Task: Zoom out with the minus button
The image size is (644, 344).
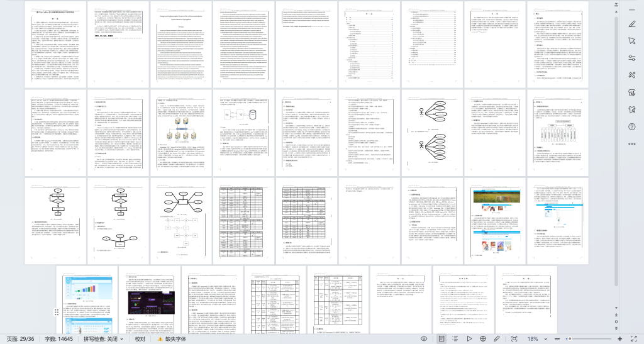Action: pyautogui.click(x=557, y=339)
